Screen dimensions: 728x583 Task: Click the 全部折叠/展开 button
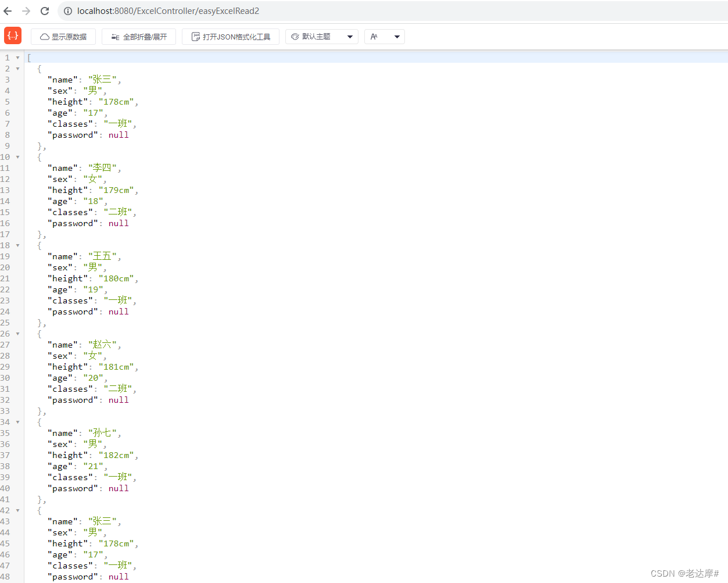point(139,37)
